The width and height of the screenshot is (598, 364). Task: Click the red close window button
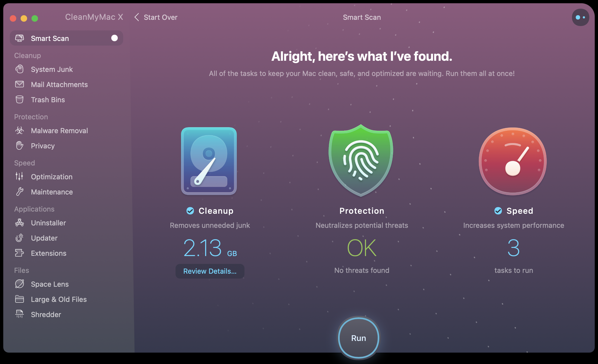pyautogui.click(x=13, y=18)
